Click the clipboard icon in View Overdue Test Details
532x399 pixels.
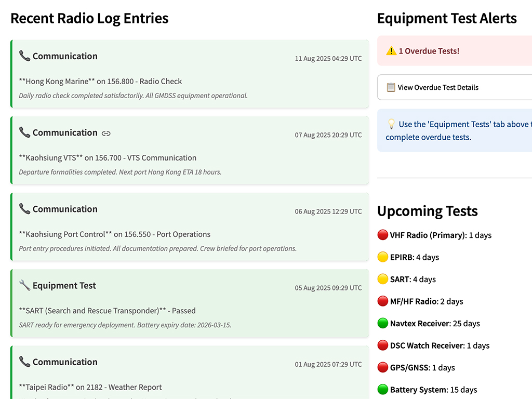[x=391, y=87]
